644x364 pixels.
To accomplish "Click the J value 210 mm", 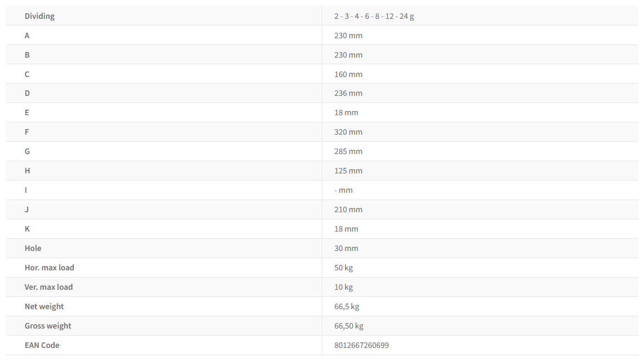I will (348, 209).
